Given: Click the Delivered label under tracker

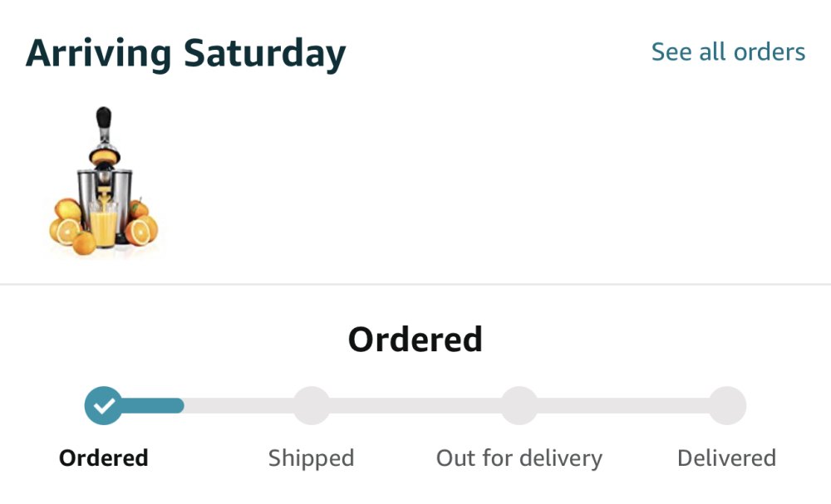Looking at the screenshot, I should (x=726, y=458).
